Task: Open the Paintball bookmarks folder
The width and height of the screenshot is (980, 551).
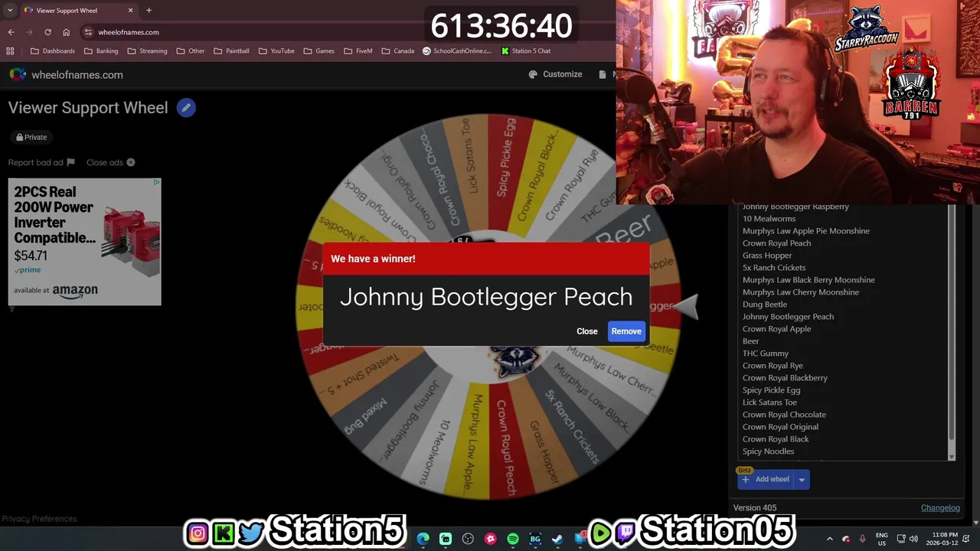Action: click(x=231, y=51)
